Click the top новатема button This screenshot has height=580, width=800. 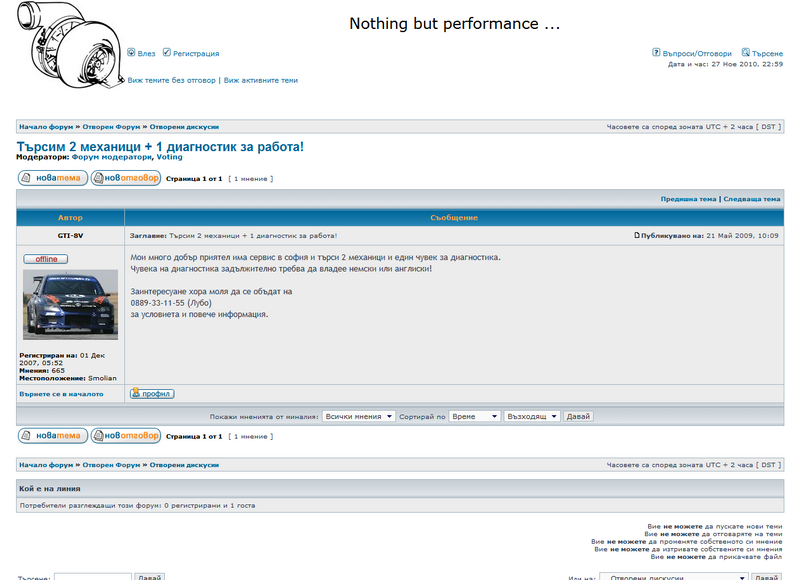(x=53, y=178)
